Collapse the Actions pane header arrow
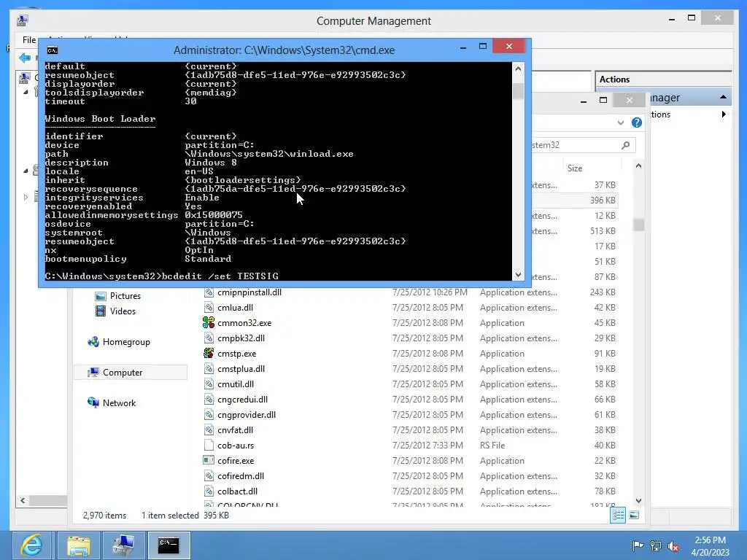 723,97
